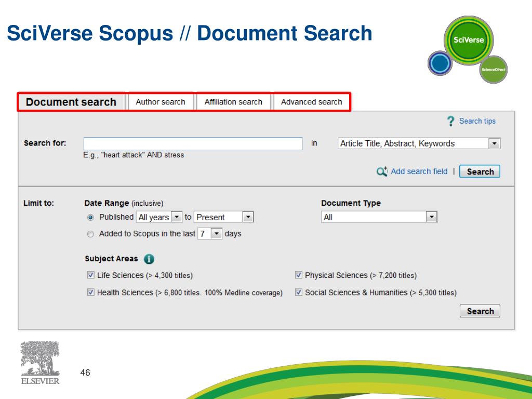The width and height of the screenshot is (532, 399).
Task: Click the Elsevier tree logo
Action: pyautogui.click(x=40, y=363)
